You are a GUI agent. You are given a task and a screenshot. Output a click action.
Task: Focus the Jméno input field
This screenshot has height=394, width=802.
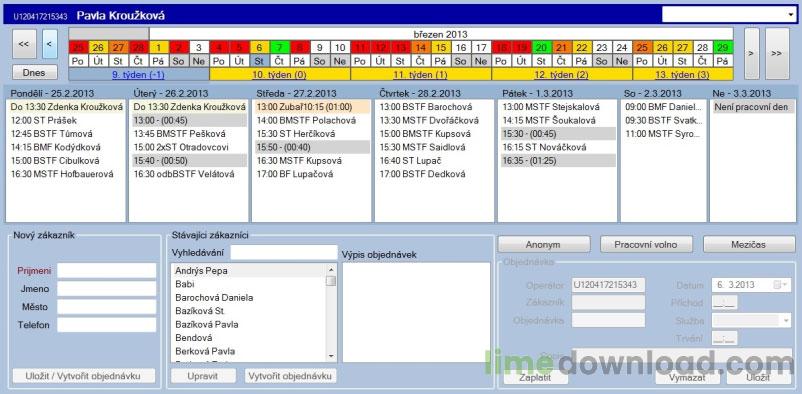click(x=106, y=289)
